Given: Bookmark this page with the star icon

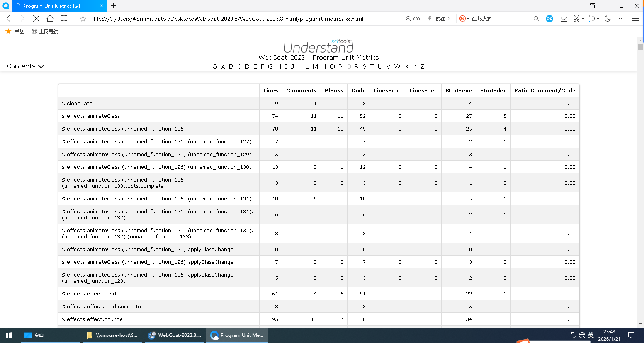Looking at the screenshot, I should point(83,19).
